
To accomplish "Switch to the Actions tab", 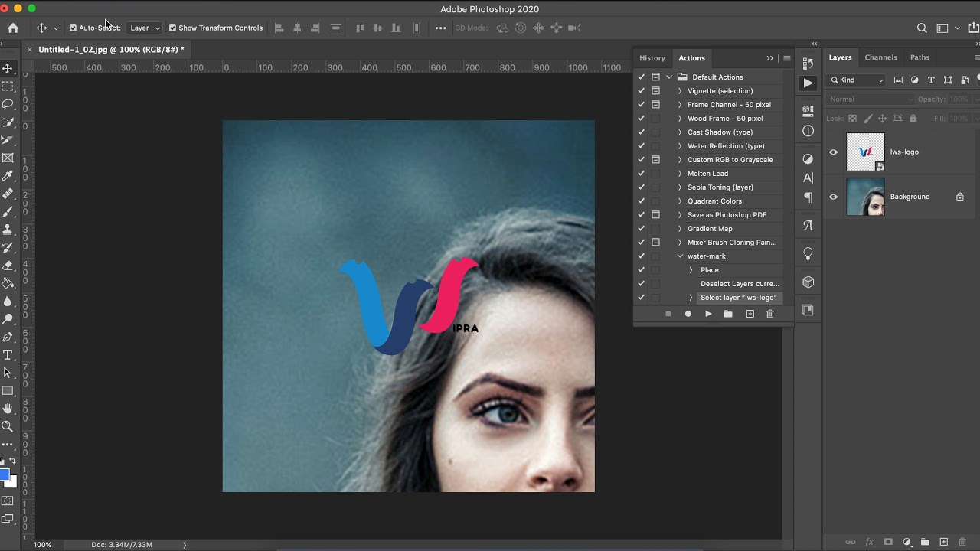I will [x=691, y=58].
